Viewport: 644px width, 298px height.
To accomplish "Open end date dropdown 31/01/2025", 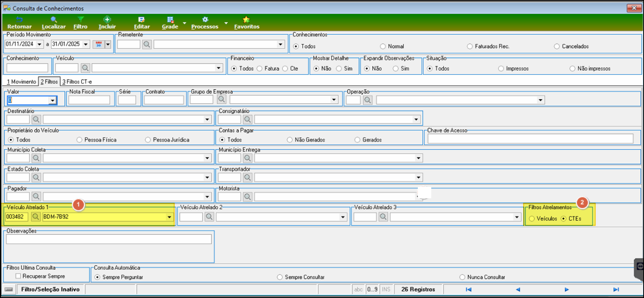I will point(86,44).
